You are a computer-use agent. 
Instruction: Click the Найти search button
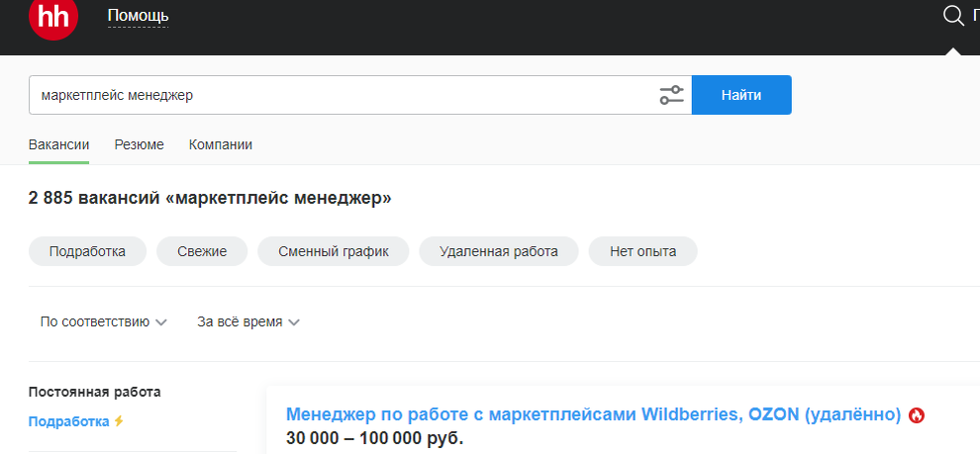point(741,95)
